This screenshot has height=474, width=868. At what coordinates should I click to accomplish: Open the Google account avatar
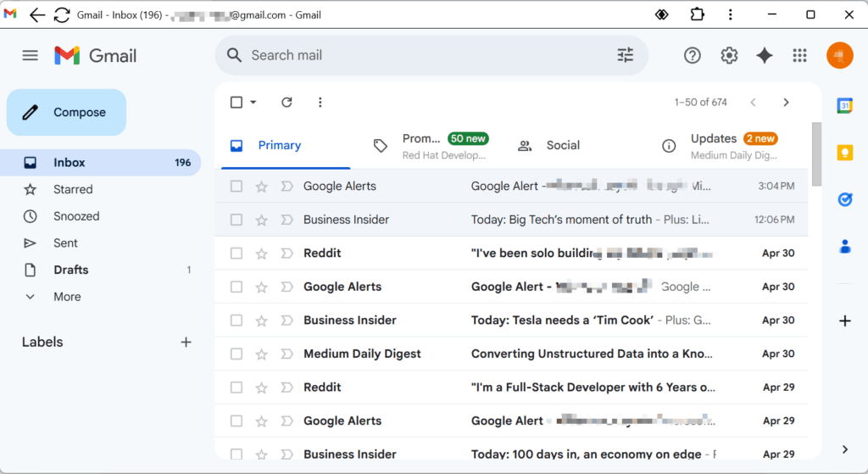(839, 55)
